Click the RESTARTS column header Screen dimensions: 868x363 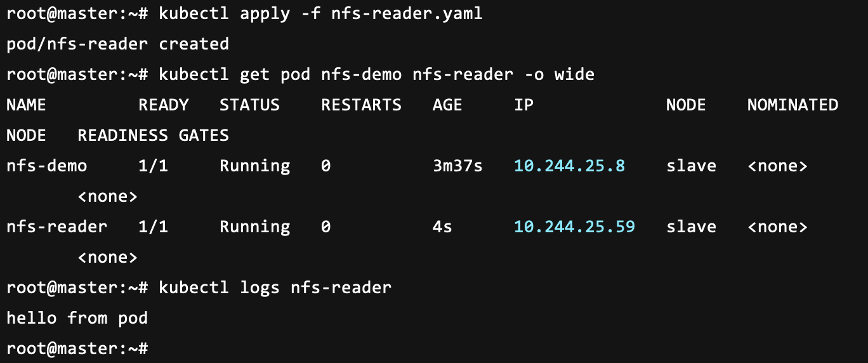(361, 105)
